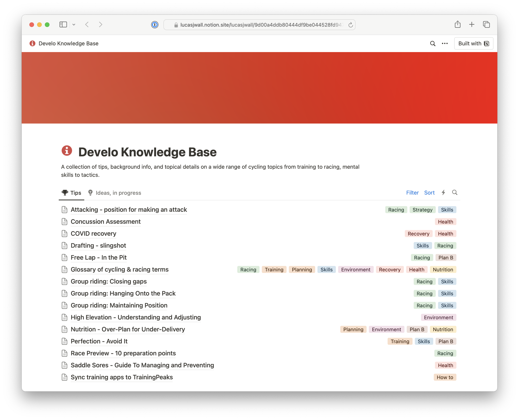The width and height of the screenshot is (519, 420).
Task: Open Group riding: Maintaining Position
Action: 119,306
